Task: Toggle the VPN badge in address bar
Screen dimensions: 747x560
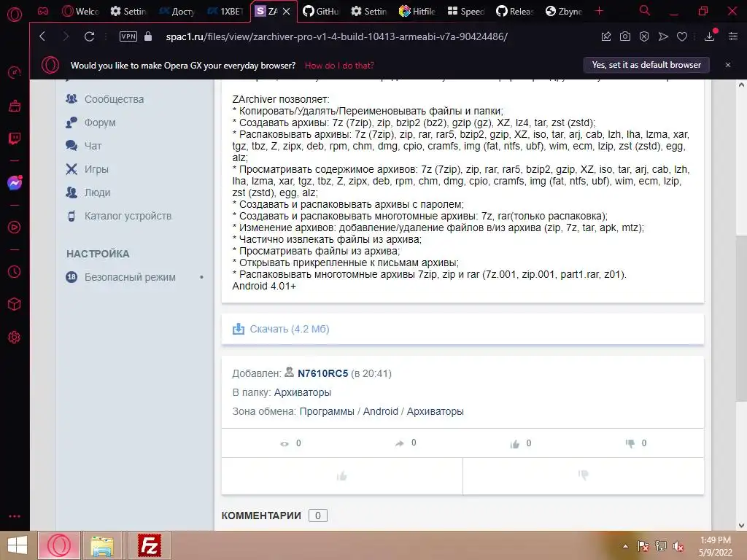Action: tap(128, 36)
